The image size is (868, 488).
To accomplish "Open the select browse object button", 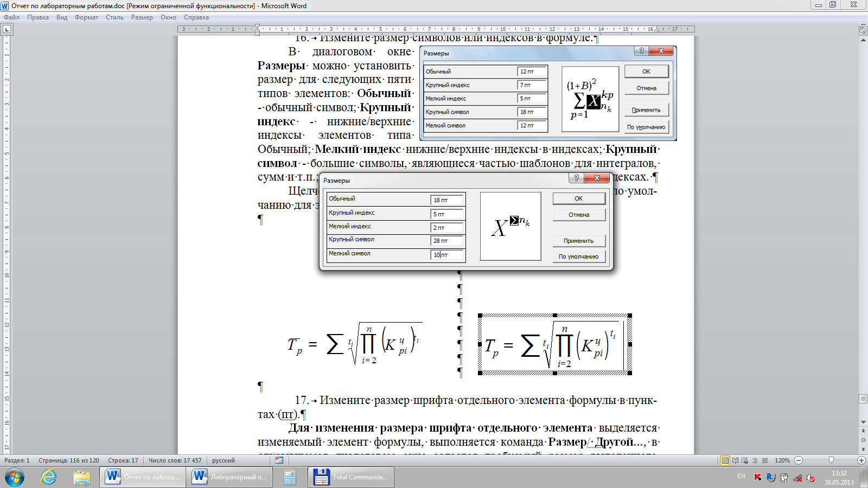I will 863,440.
